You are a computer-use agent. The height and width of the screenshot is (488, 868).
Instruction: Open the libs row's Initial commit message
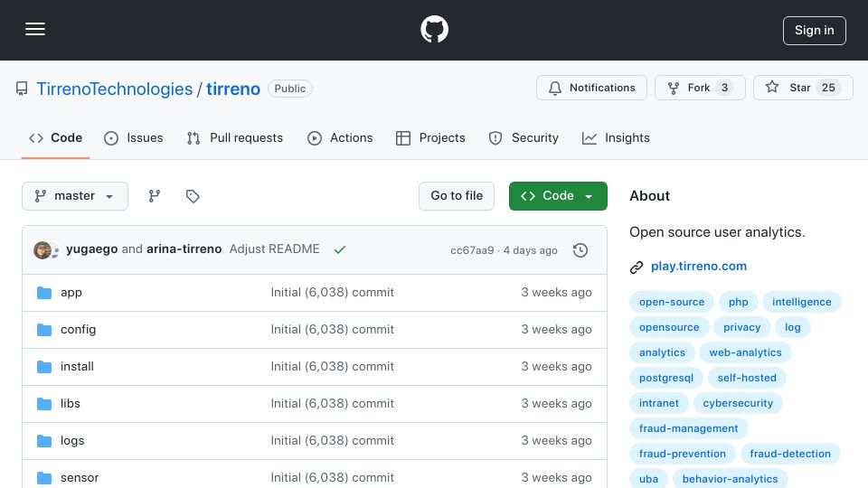coord(332,403)
